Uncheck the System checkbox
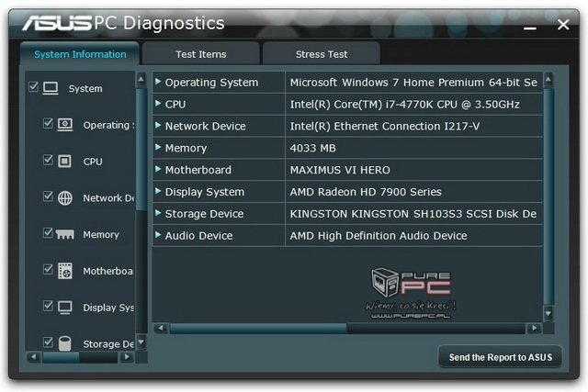The height and width of the screenshot is (392, 588). 33,87
